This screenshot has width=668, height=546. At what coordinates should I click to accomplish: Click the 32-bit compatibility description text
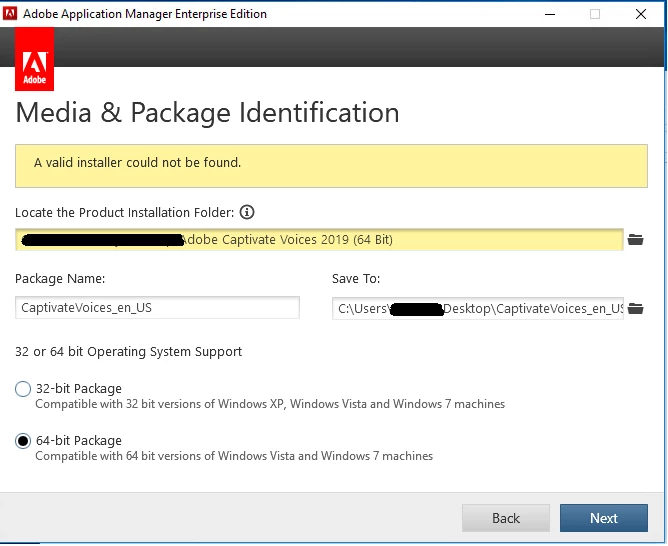pyautogui.click(x=270, y=404)
